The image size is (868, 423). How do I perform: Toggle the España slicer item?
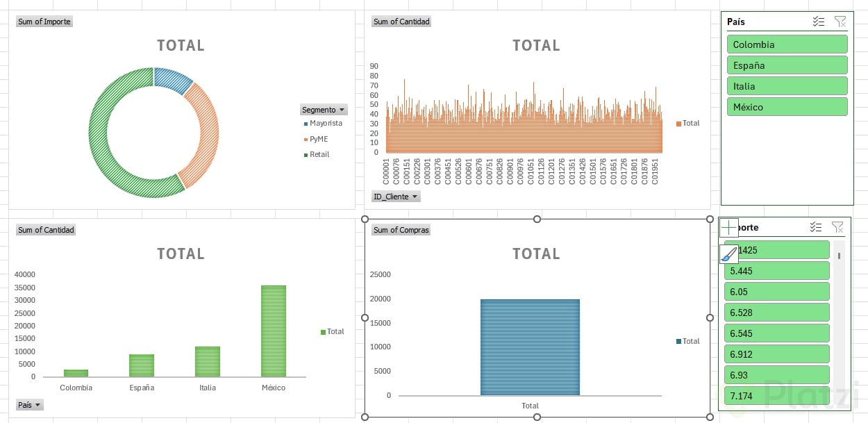tap(787, 65)
